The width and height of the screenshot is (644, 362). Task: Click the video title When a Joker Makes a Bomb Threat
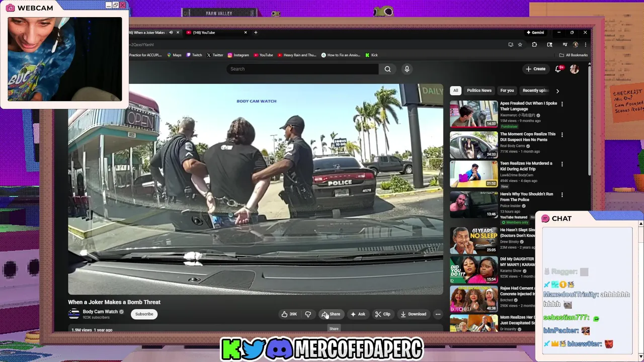tap(114, 302)
